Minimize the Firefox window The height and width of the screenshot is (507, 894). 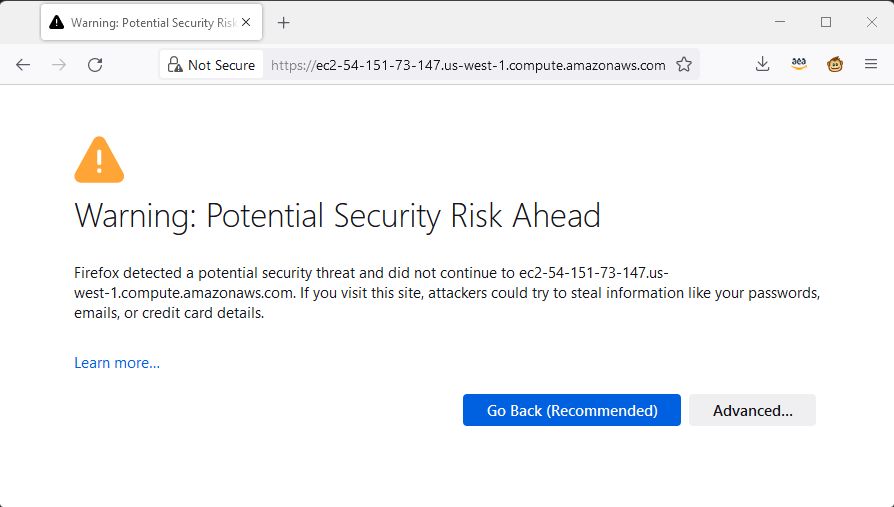tap(780, 22)
